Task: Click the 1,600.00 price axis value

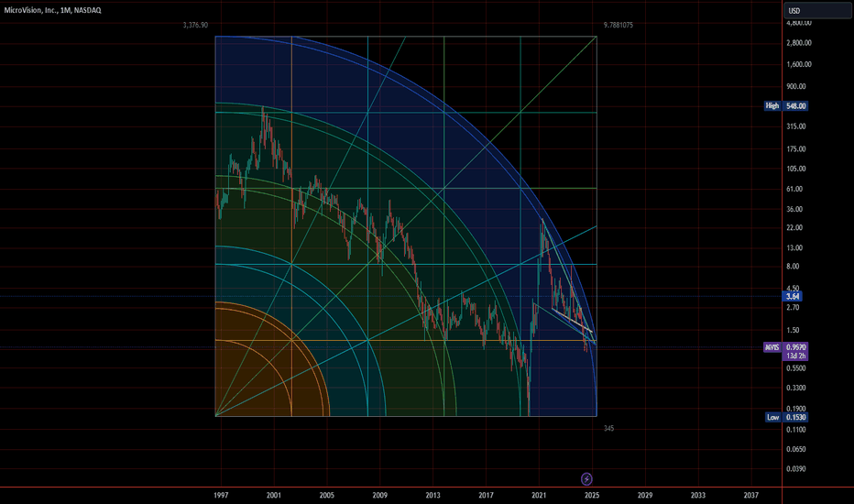Action: pos(799,64)
